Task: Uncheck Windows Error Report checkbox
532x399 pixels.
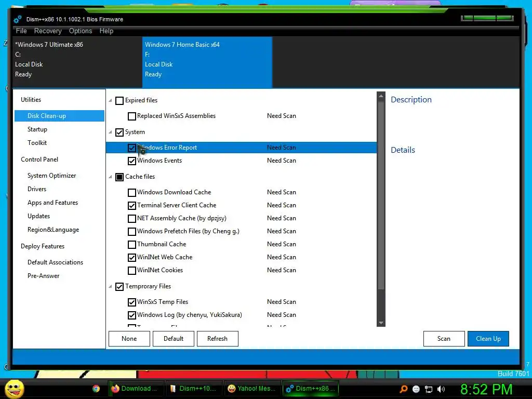Action: [x=131, y=148]
